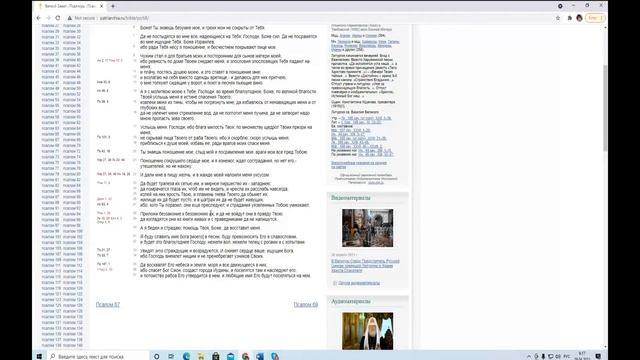Go to previous chapter Псалом 67 link
Image resolution: width=640 pixels, height=360 pixels.
tap(108, 304)
